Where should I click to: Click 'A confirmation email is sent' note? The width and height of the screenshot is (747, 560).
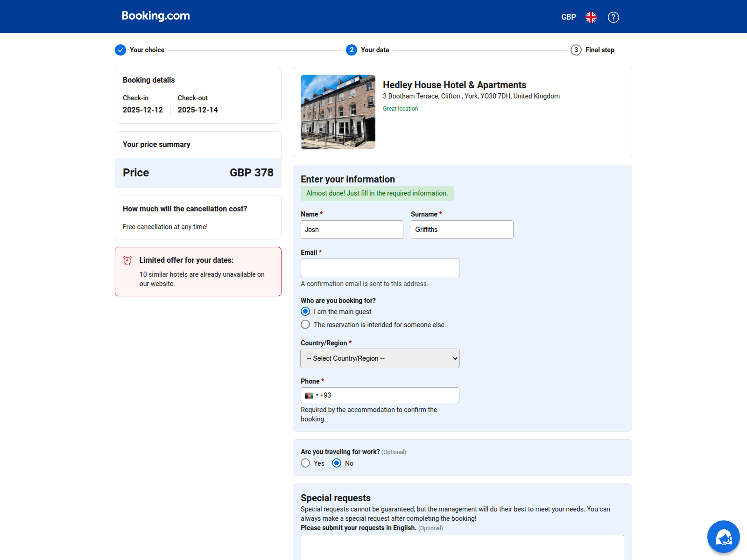(x=364, y=284)
